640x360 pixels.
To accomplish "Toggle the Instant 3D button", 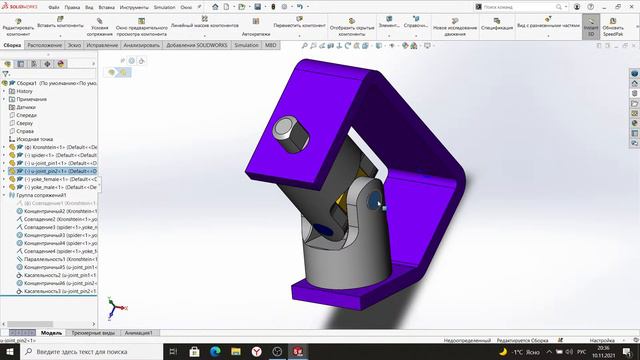I will (591, 27).
